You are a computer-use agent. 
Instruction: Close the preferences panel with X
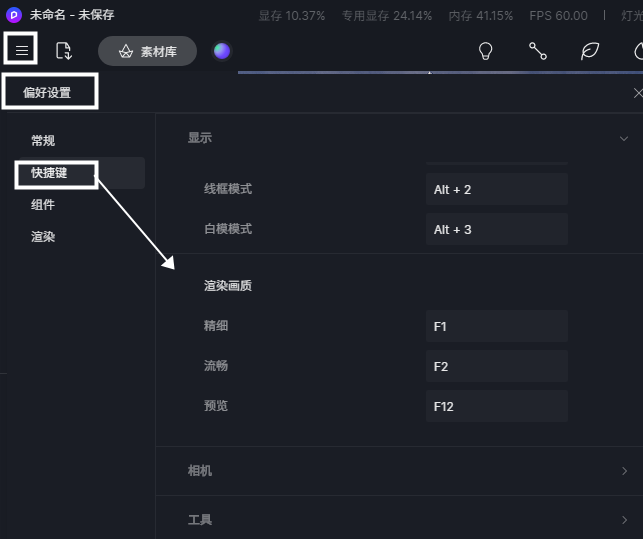click(x=637, y=93)
